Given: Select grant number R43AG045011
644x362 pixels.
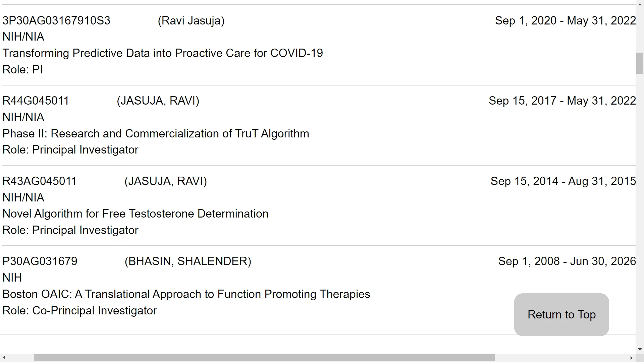Looking at the screenshot, I should (x=39, y=181).
